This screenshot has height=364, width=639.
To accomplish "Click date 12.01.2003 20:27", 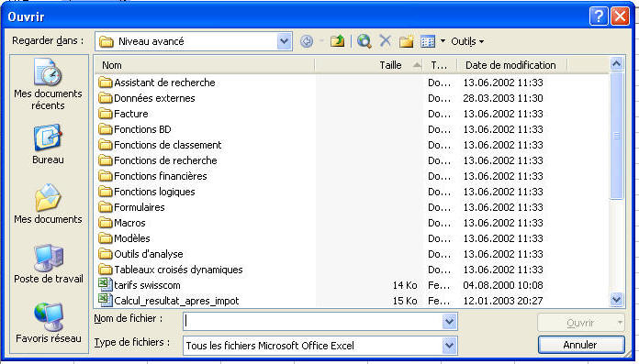I will (x=503, y=301).
